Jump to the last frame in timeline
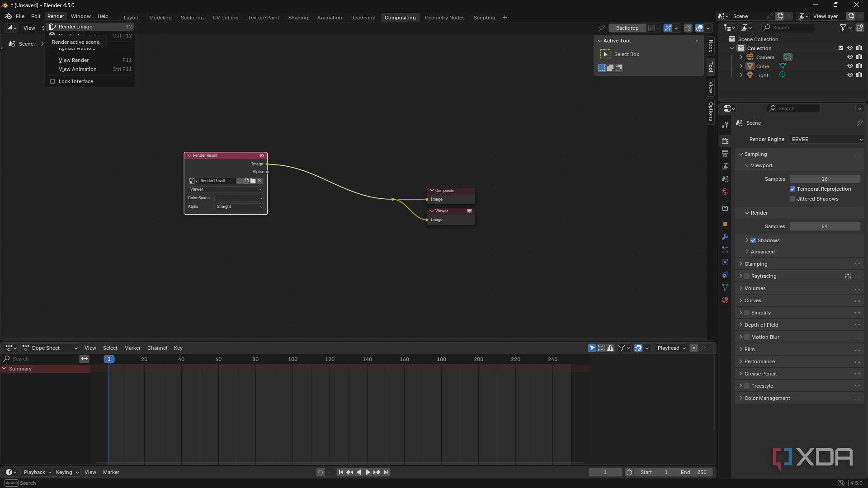This screenshot has width=868, height=488. coord(386,472)
